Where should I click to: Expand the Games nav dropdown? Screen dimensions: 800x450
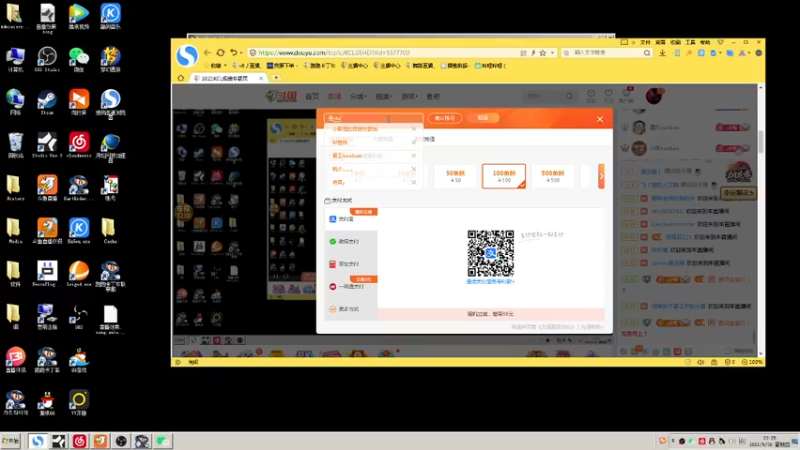(409, 96)
